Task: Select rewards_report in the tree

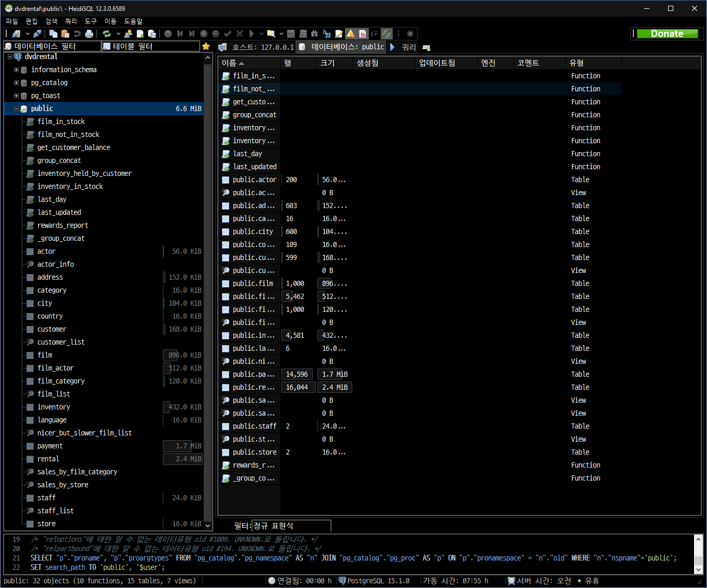Action: coord(63,225)
